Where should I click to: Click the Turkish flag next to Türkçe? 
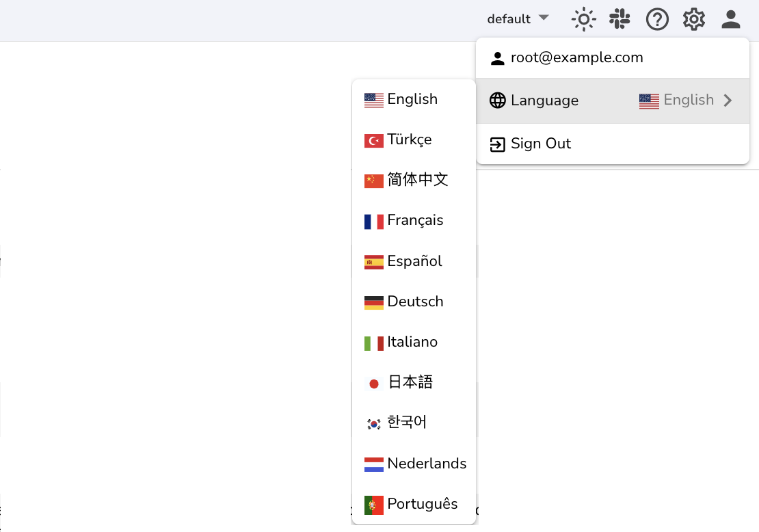(x=373, y=139)
